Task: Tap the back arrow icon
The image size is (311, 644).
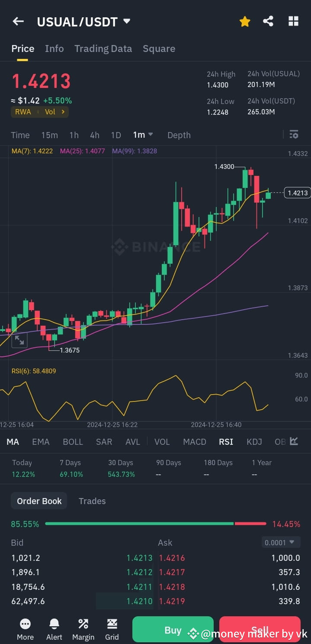Action: pos(18,21)
